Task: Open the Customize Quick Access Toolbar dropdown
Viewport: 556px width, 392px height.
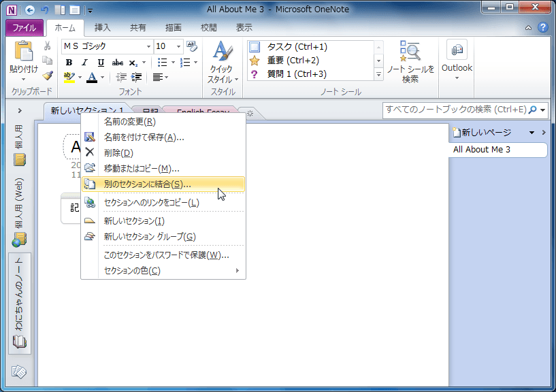Action: point(90,11)
